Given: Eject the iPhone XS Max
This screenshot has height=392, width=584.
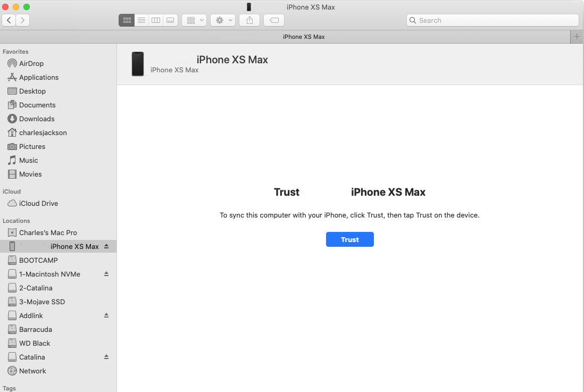Looking at the screenshot, I should click(106, 246).
